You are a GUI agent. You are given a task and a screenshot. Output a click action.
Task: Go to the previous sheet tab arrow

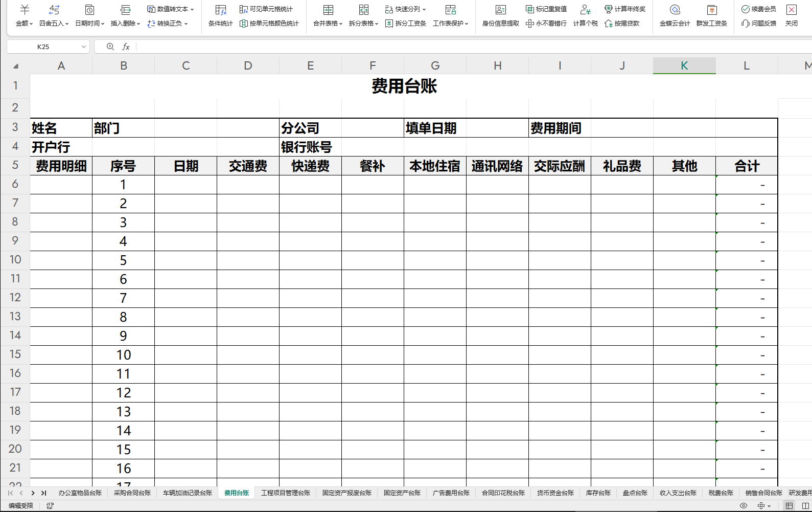tap(21, 493)
